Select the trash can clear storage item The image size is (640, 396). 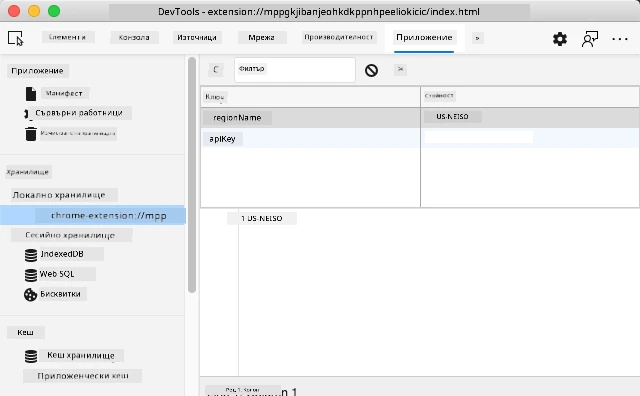coord(78,133)
